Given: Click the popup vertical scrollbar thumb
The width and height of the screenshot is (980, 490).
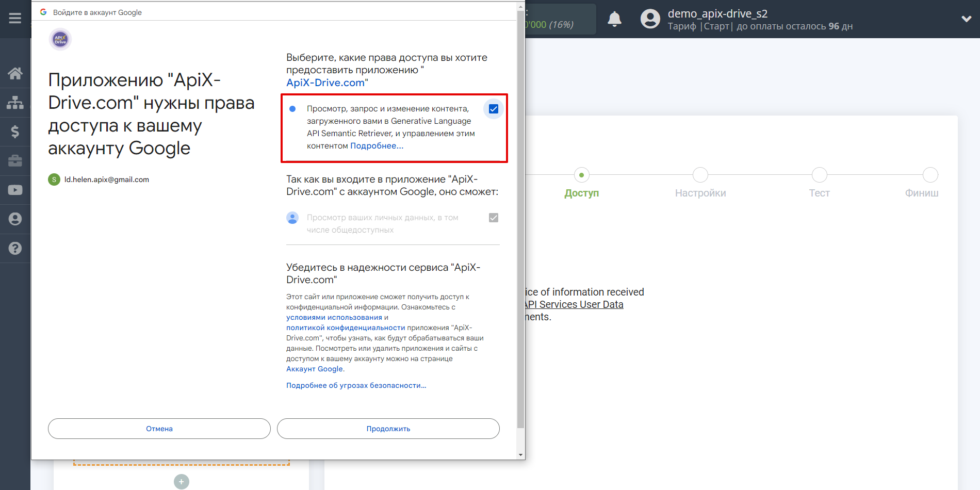Looking at the screenshot, I should (520, 219).
